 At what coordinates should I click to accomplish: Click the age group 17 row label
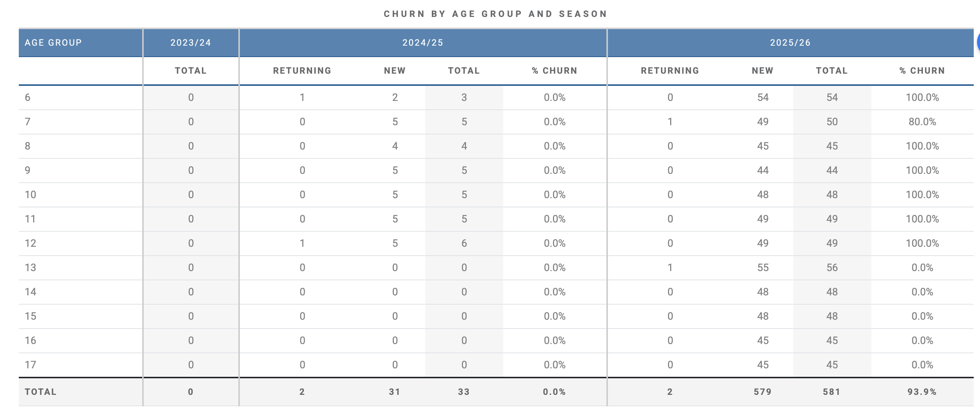click(x=31, y=365)
